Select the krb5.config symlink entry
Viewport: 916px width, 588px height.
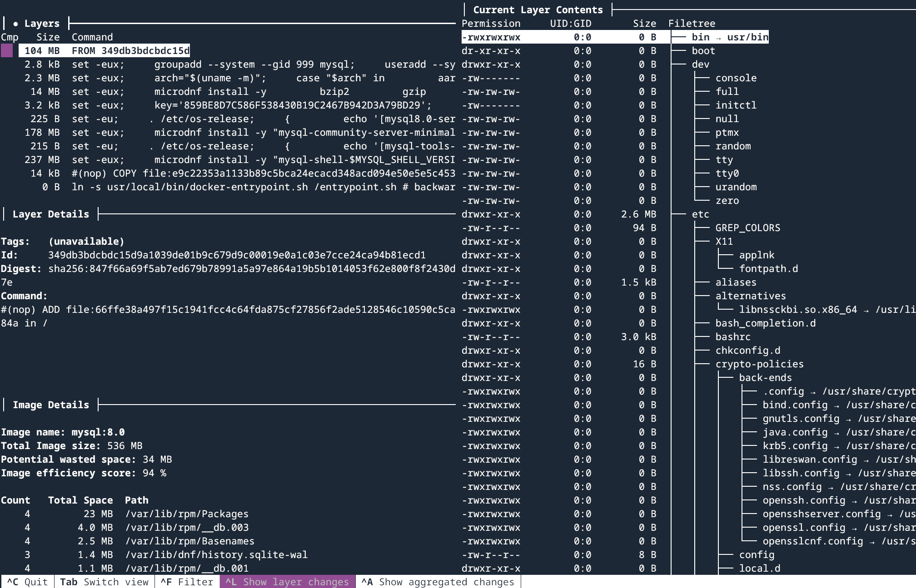(x=839, y=446)
